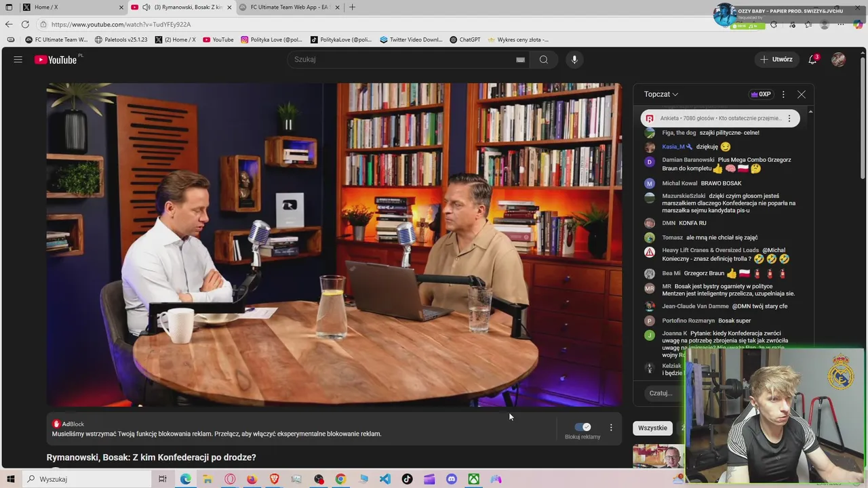Open Visual Studio Code from taskbar
The image size is (868, 488).
[x=385, y=479]
